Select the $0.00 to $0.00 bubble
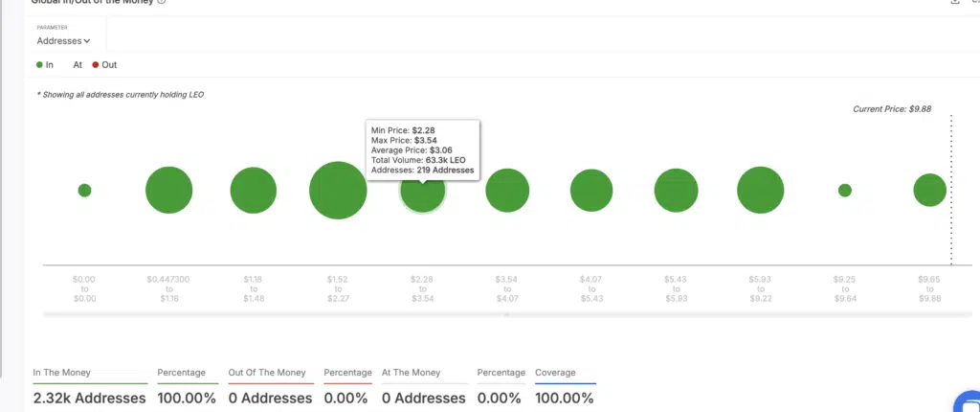980x412 pixels. click(84, 191)
